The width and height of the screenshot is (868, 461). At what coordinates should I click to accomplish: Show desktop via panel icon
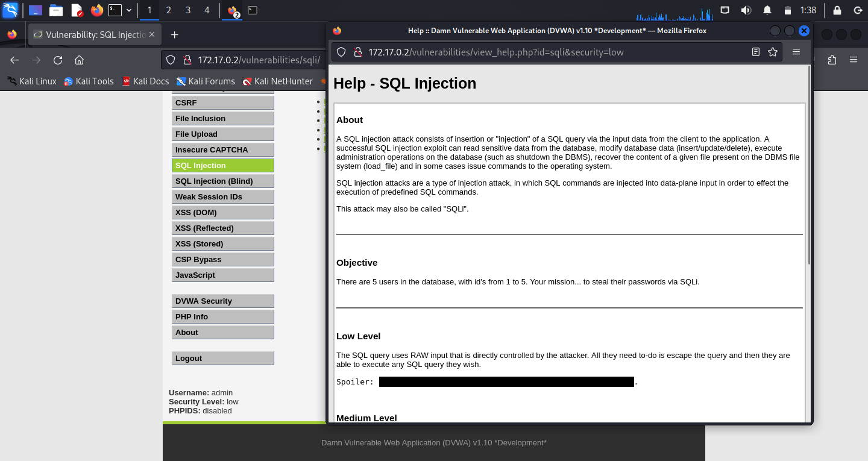tap(36, 10)
